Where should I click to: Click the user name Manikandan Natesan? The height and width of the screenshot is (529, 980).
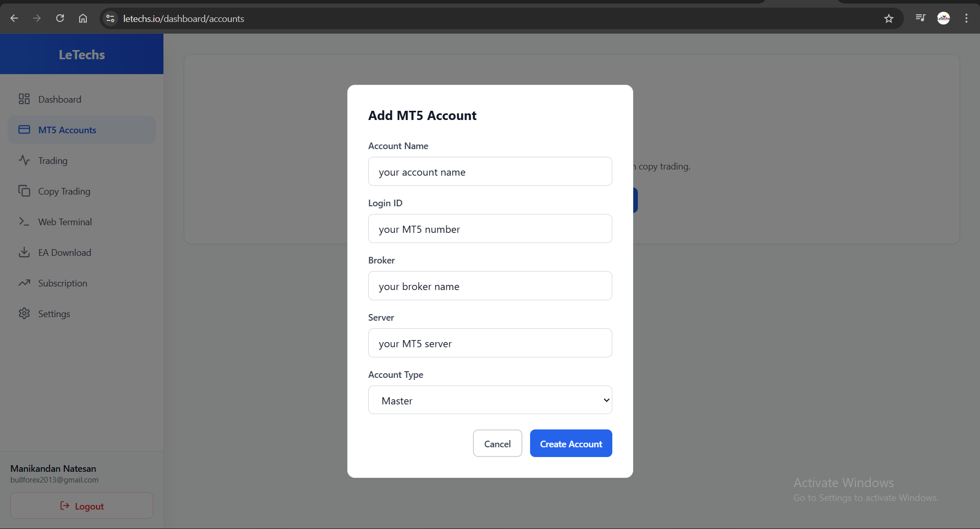coord(53,468)
